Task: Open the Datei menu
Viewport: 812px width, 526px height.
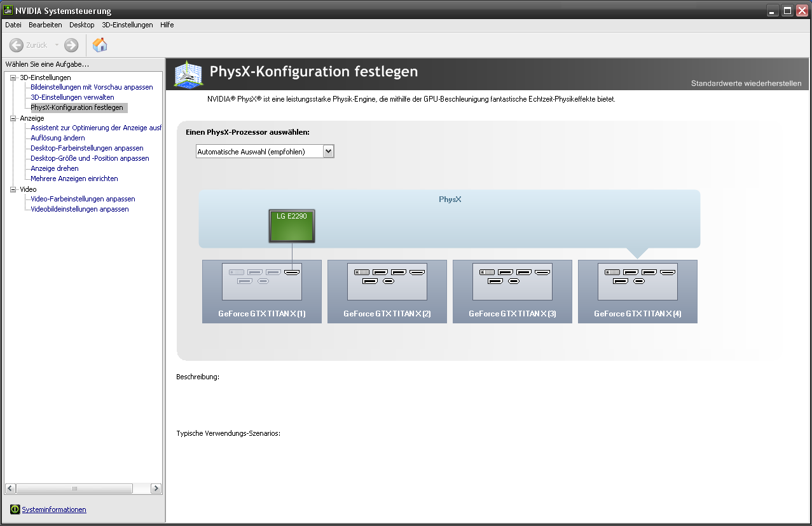Action: (x=13, y=25)
